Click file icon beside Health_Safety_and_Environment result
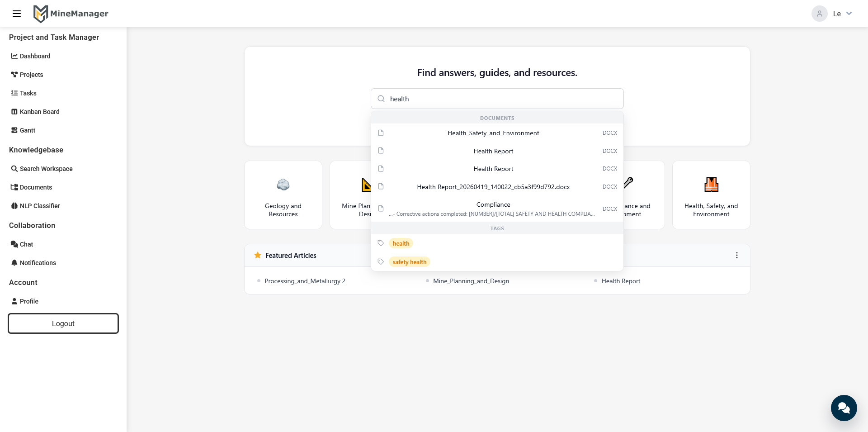Screen dimensions: 868x432 (381, 133)
